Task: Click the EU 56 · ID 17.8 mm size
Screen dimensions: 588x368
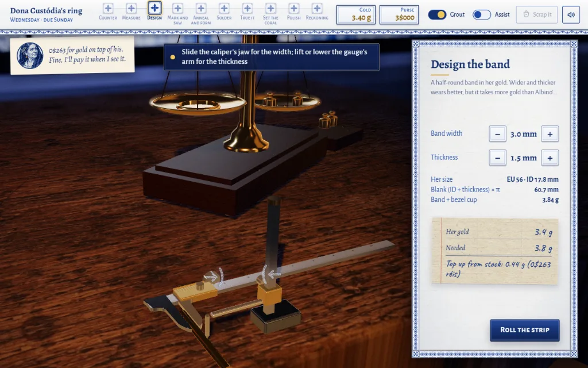Action: [532, 179]
